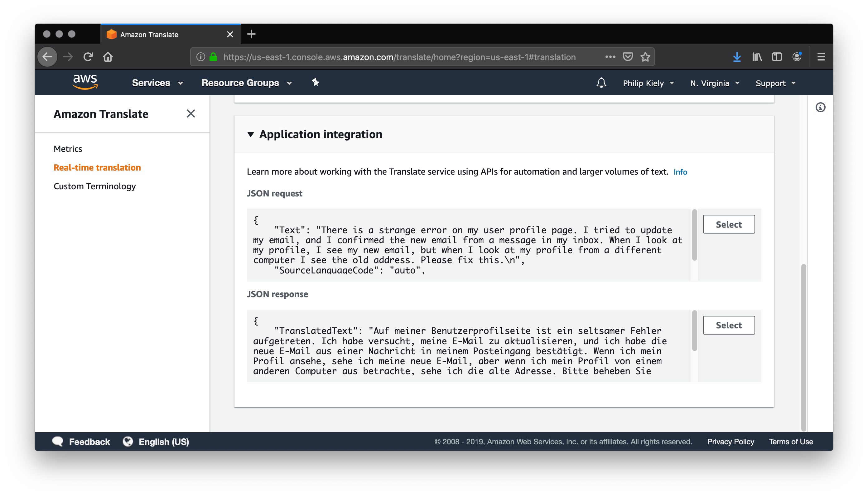Toggle the browser sidebar view
Screen dimensions: 868x497
[777, 57]
